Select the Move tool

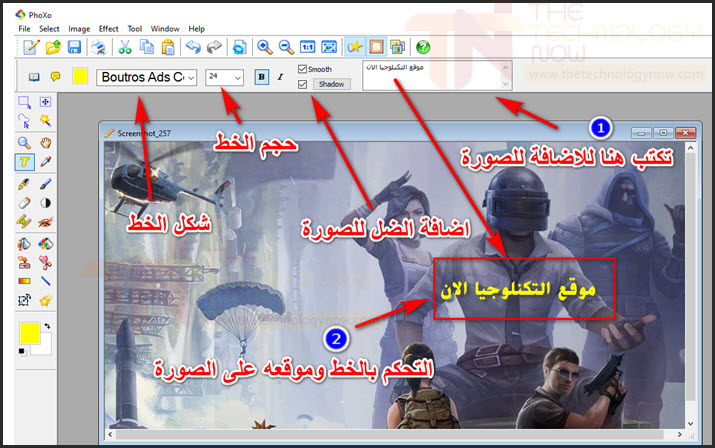[45, 102]
